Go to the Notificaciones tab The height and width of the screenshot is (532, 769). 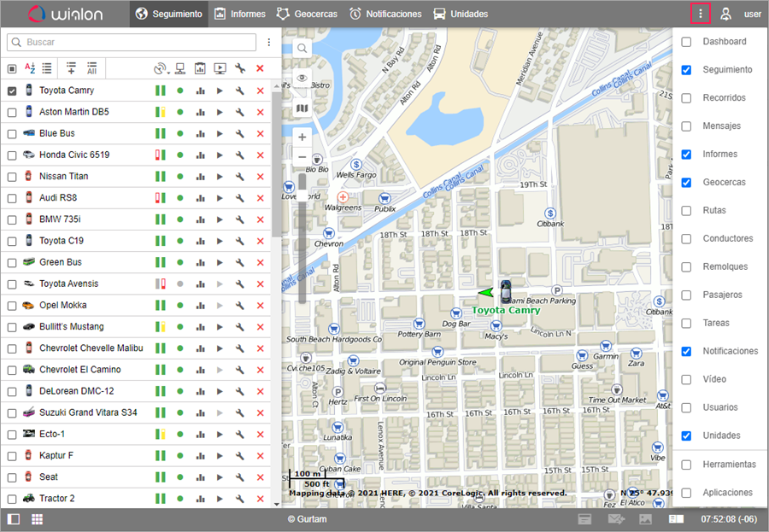[385, 14]
